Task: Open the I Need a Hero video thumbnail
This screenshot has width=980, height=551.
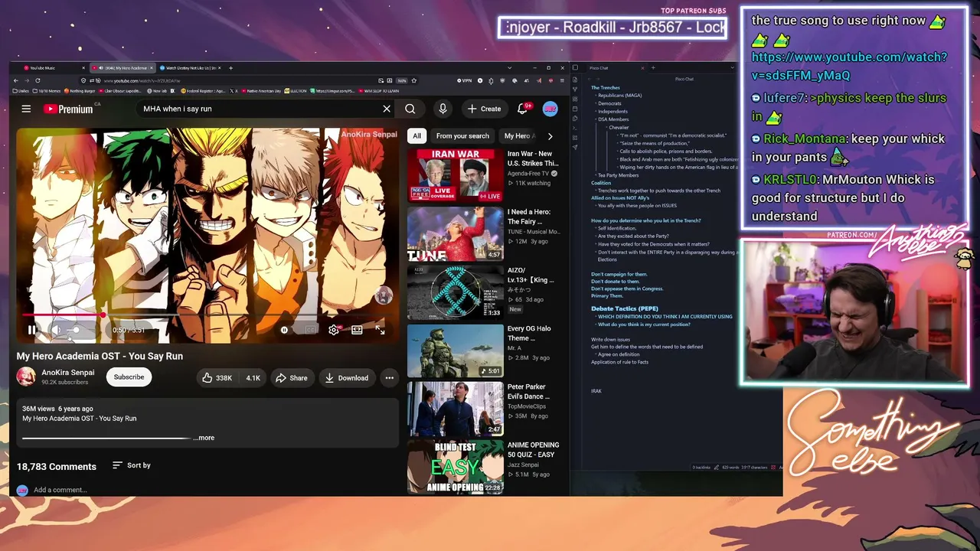Action: click(456, 233)
